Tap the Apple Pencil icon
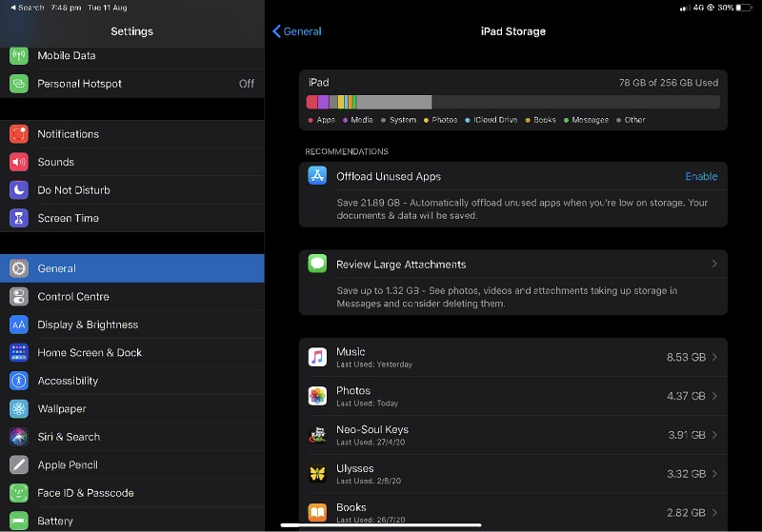762x532 pixels. [x=19, y=465]
